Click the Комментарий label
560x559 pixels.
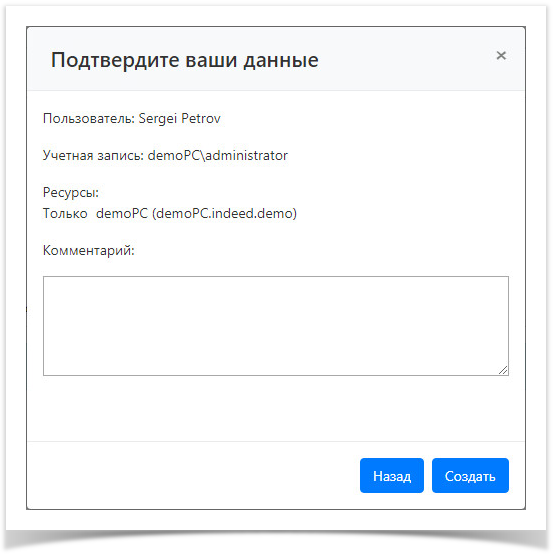coord(89,250)
